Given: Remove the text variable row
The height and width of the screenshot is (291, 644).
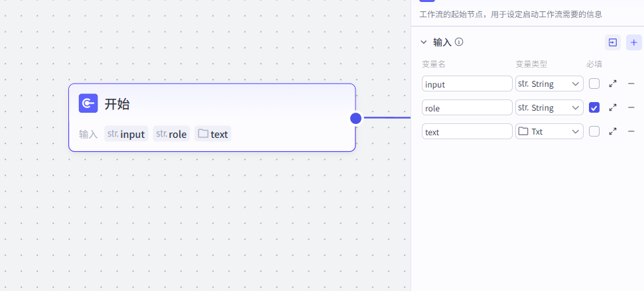Looking at the screenshot, I should tap(631, 131).
